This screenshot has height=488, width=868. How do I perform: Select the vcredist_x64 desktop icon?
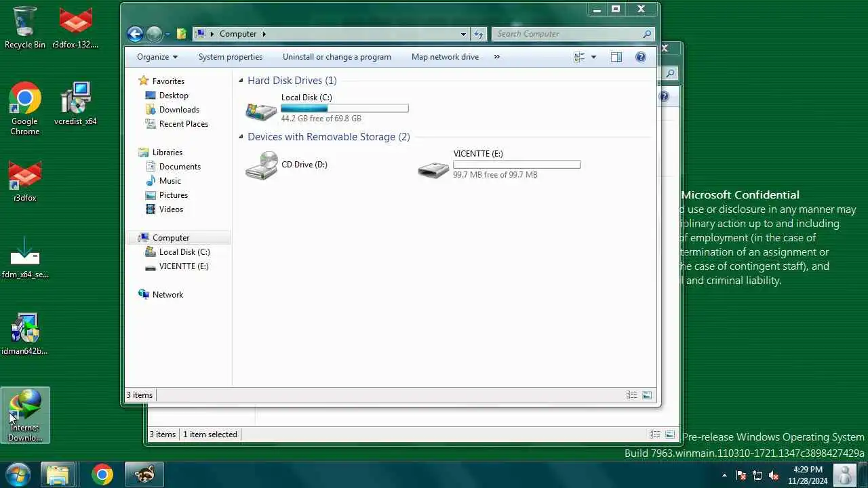coord(75,104)
